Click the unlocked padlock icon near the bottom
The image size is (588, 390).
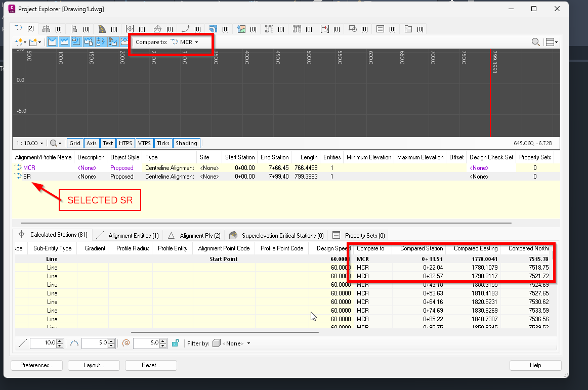[175, 343]
